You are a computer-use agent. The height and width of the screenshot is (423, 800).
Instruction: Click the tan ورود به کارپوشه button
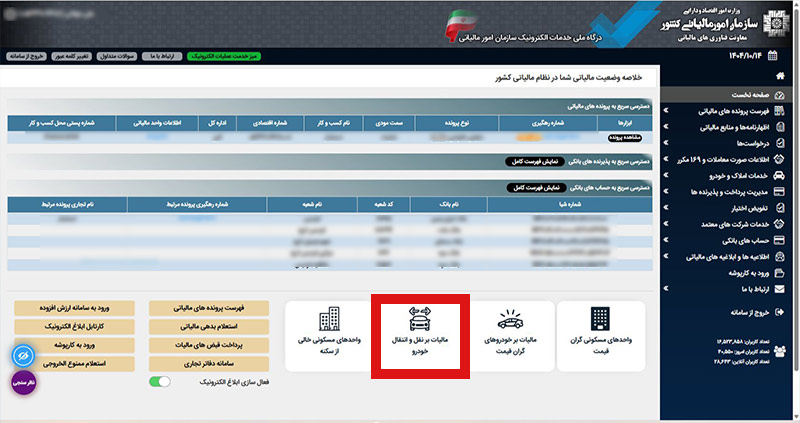point(74,345)
